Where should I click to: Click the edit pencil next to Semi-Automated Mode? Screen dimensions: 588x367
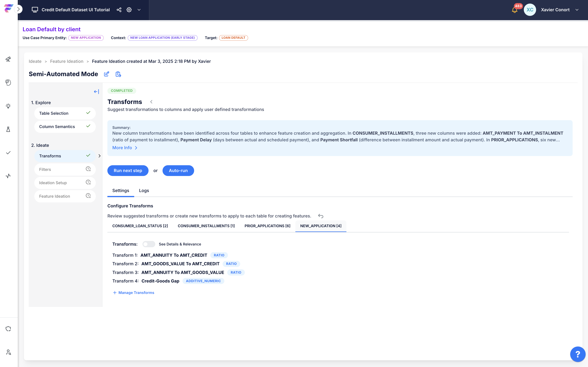[x=107, y=74]
